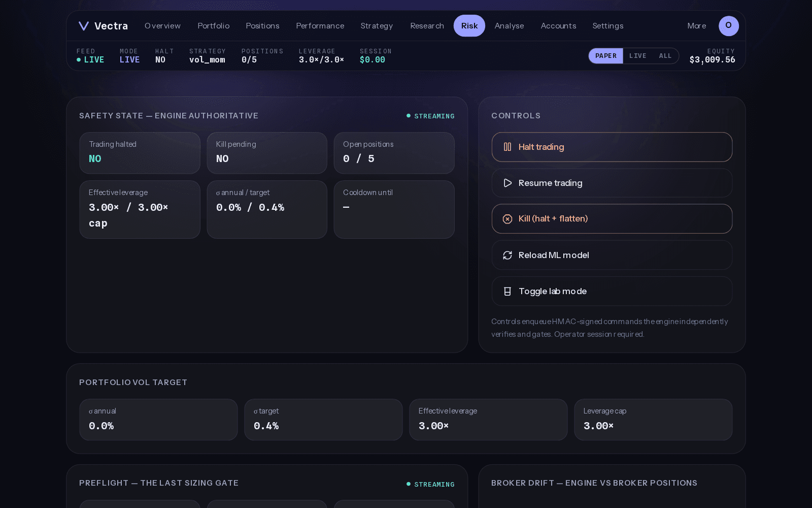Click the Vectra logo icon
The image size is (812, 508).
click(x=84, y=26)
